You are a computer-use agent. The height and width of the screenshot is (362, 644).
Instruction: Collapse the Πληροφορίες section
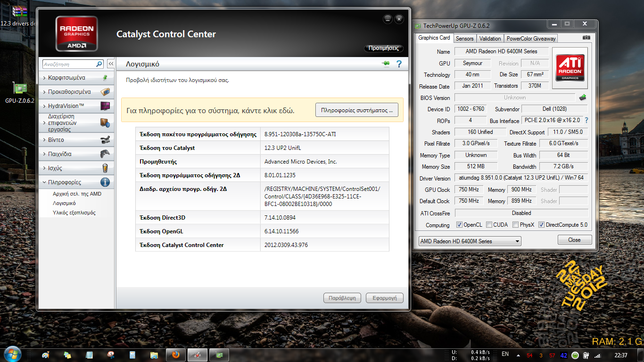pos(76,182)
